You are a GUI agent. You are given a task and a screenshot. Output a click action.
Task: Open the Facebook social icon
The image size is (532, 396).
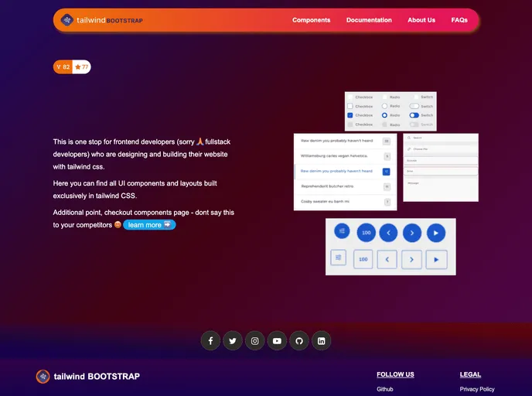tap(210, 340)
